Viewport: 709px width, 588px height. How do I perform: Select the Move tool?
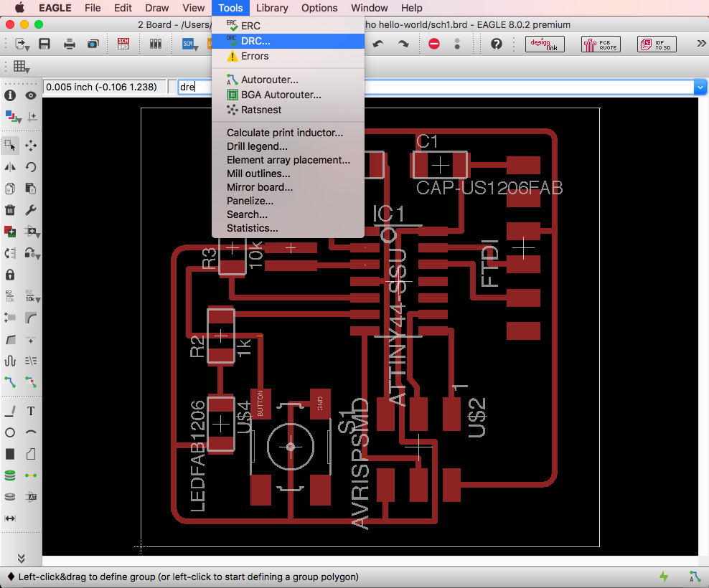click(x=31, y=145)
